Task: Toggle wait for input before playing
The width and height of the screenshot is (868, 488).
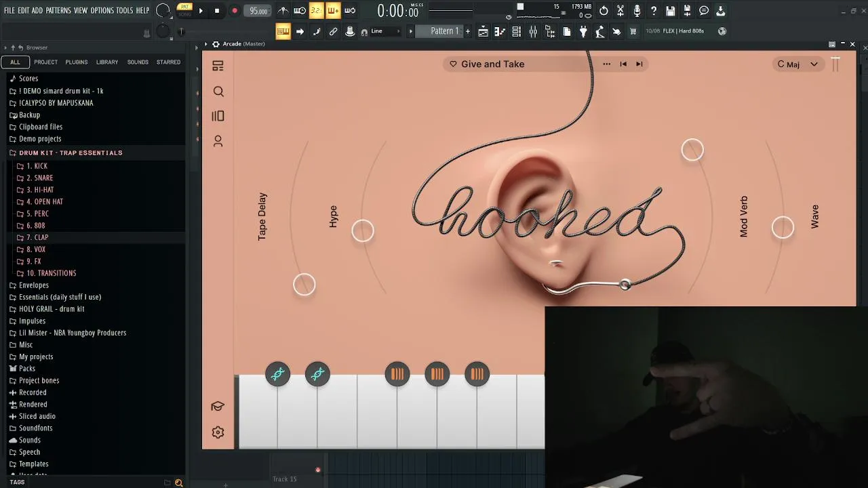Action: [x=300, y=11]
